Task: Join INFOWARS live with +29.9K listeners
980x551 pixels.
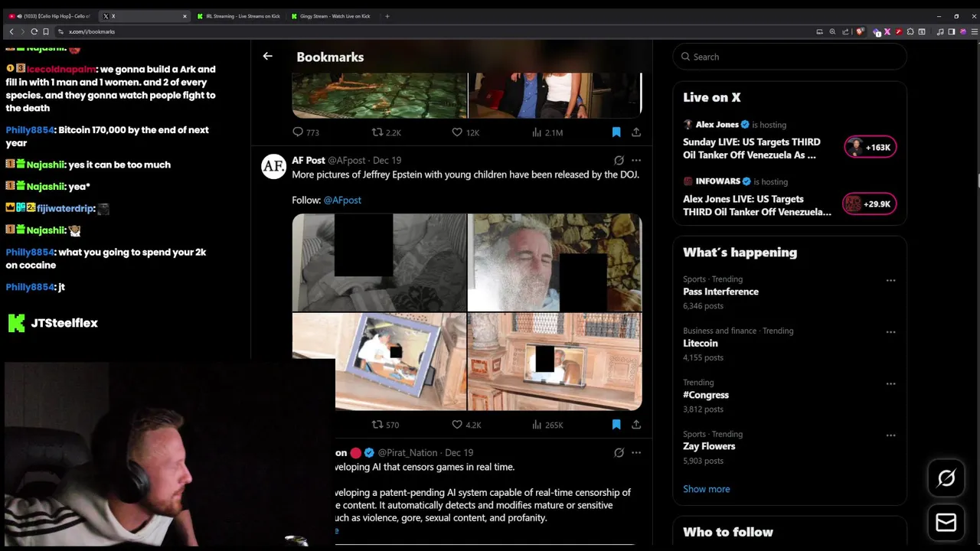Action: click(869, 204)
